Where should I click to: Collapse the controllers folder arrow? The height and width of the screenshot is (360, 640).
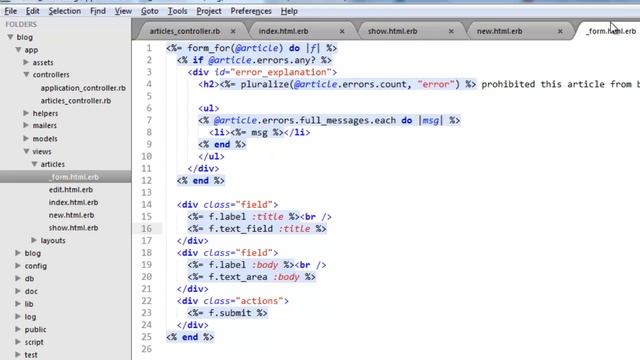coord(26,75)
